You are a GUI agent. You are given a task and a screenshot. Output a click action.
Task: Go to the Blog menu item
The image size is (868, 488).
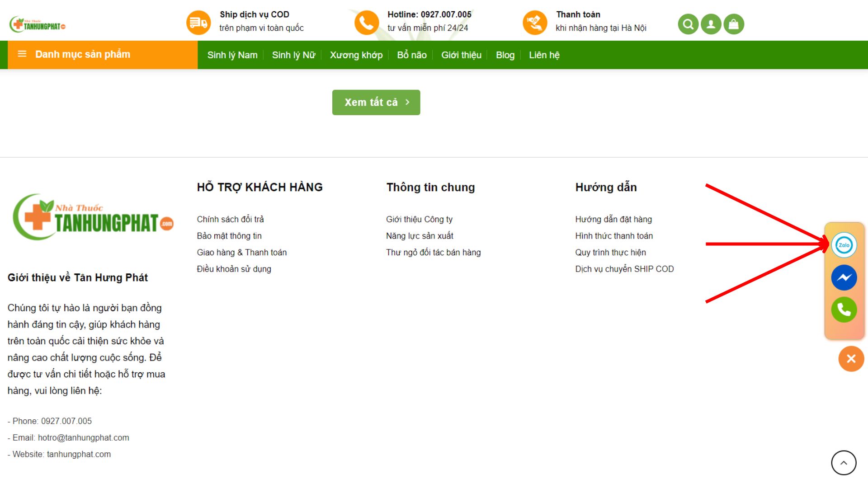505,55
